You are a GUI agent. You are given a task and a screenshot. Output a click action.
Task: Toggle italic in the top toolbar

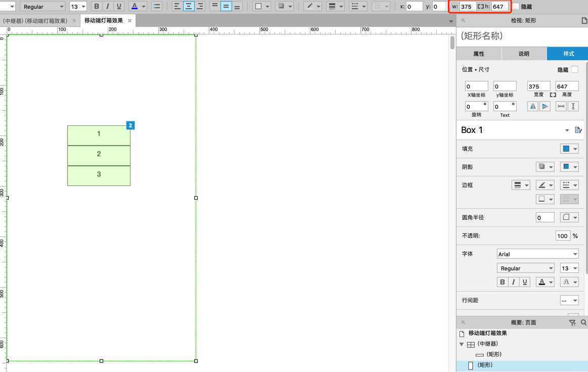[x=108, y=7]
